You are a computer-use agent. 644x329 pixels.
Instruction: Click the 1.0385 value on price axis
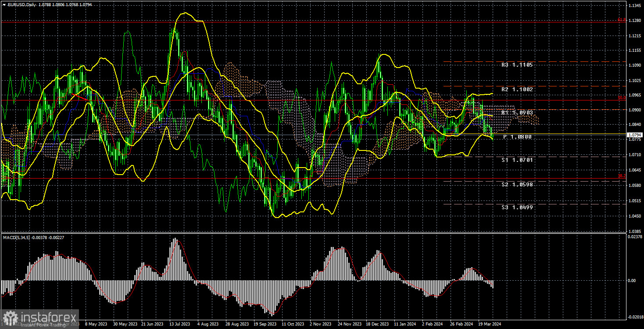[x=634, y=231]
